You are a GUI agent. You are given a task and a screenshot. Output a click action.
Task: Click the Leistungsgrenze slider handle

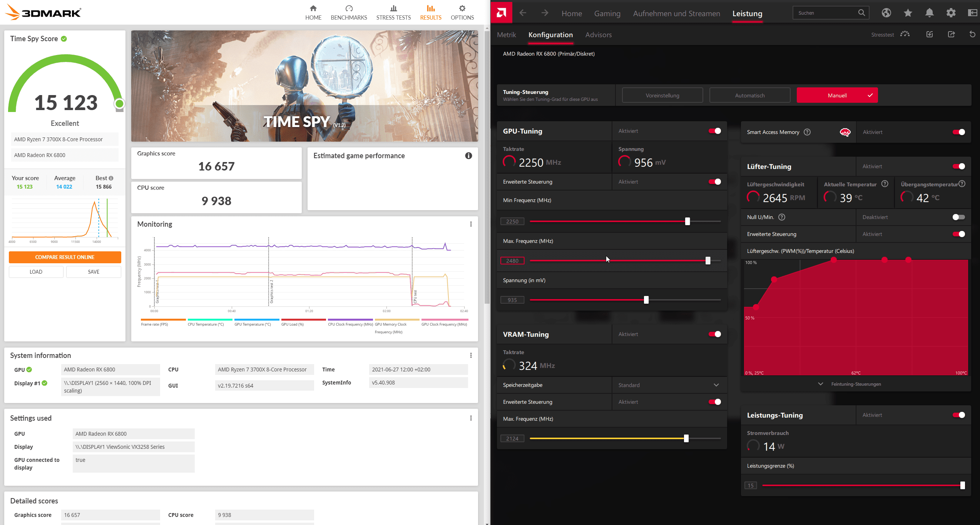(x=963, y=485)
